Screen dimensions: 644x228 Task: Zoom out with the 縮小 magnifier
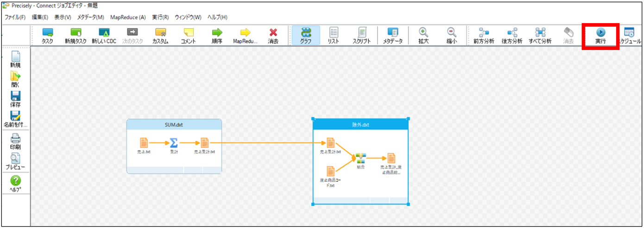(451, 36)
